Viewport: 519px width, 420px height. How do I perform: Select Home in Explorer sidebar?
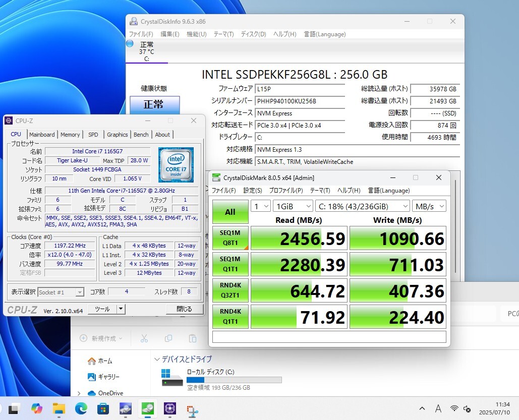(x=100, y=361)
